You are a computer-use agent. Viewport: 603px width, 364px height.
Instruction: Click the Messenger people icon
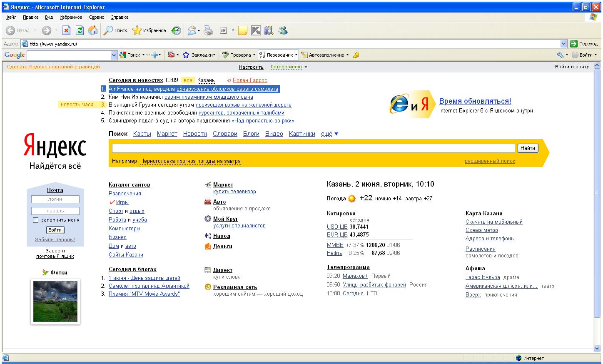283,30
